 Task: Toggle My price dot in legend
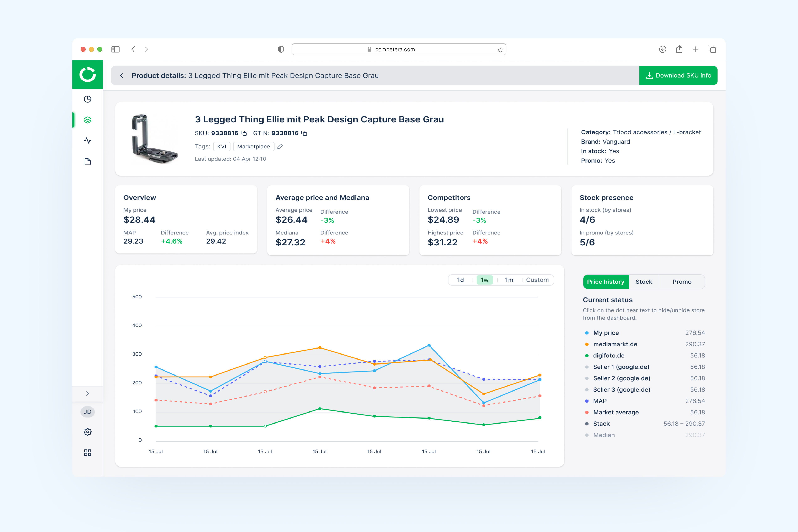(587, 333)
